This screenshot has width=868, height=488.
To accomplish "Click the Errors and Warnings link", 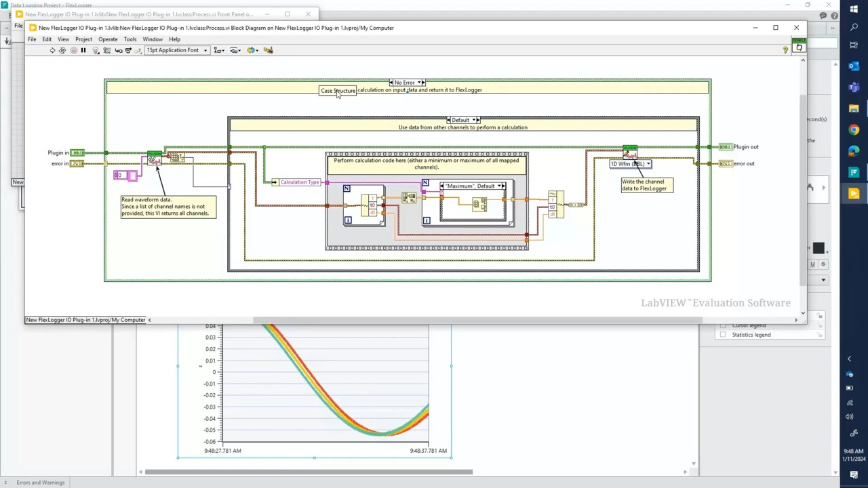I will (x=41, y=483).
